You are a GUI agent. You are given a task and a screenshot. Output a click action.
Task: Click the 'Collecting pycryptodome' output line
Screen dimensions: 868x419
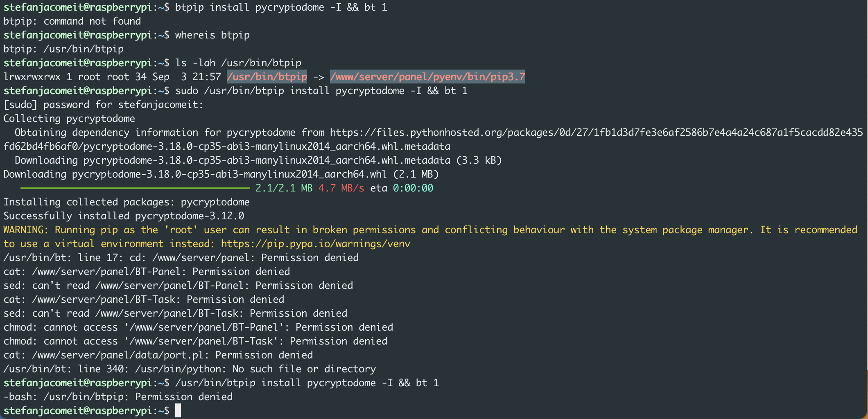pyautogui.click(x=69, y=119)
